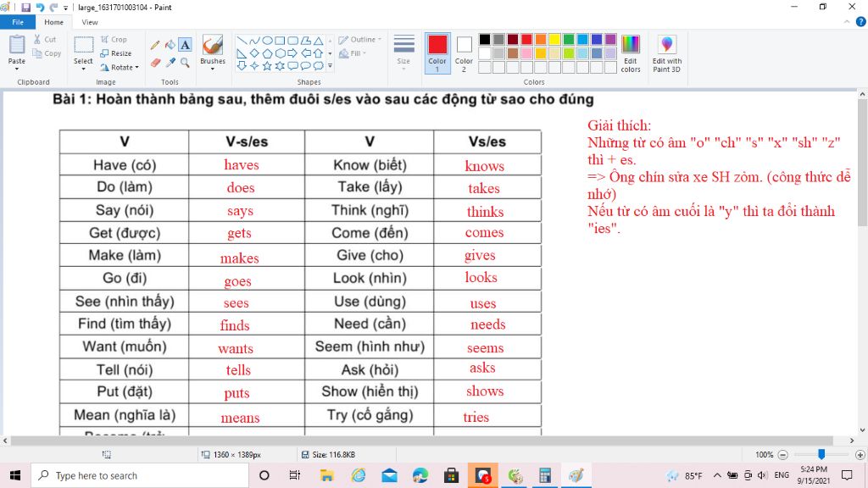This screenshot has height=488, width=868.
Task: Open the Rotate dropdown
Action: click(120, 68)
